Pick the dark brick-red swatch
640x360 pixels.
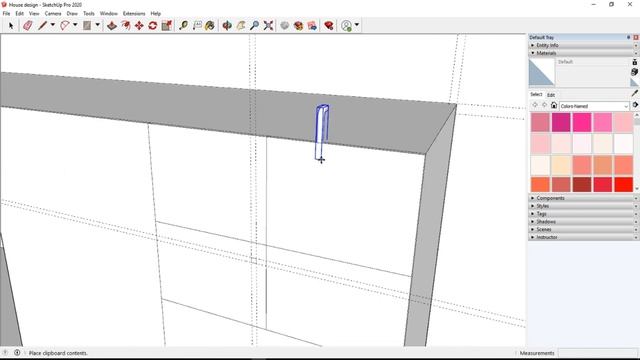point(582,184)
